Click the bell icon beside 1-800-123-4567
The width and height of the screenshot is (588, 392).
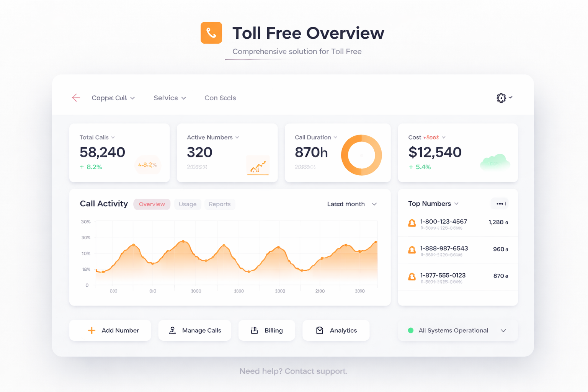(412, 223)
